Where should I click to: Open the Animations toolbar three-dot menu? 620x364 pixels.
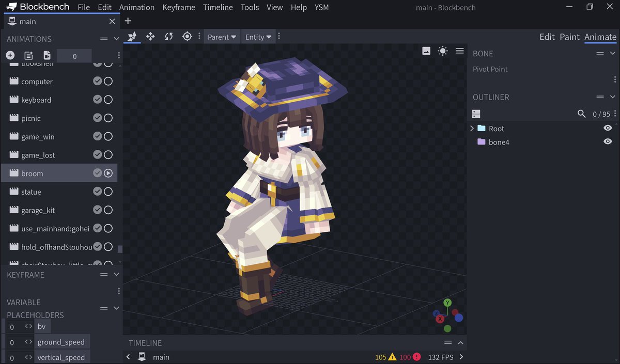tap(119, 55)
